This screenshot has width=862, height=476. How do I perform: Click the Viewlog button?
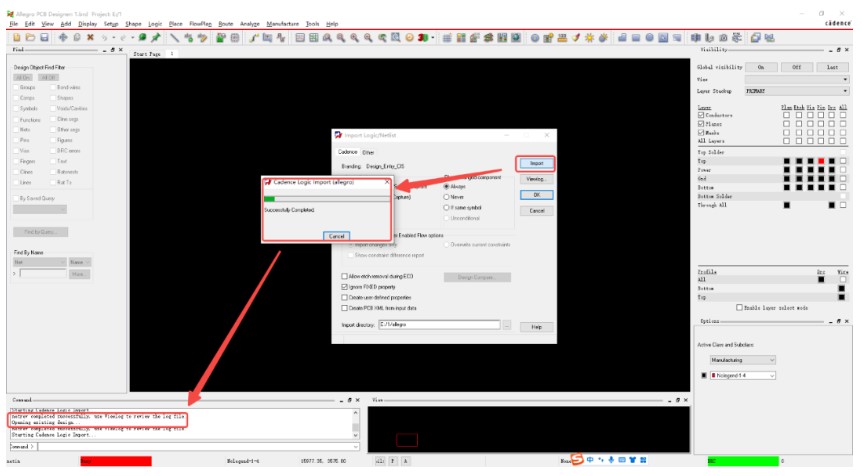tap(536, 179)
